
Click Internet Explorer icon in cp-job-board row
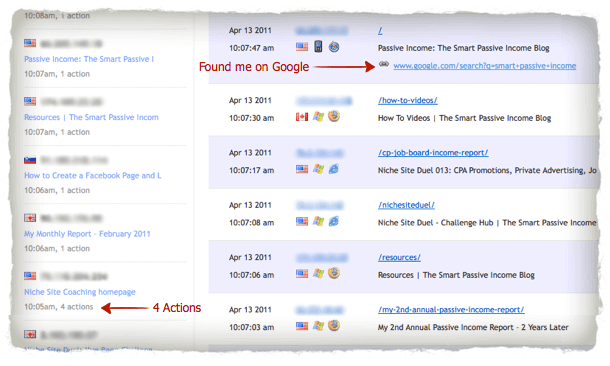point(334,169)
